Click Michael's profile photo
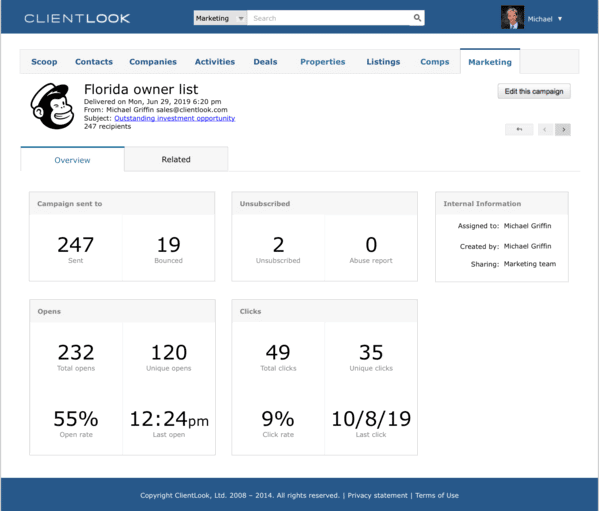Image resolution: width=599 pixels, height=511 pixels. [512, 18]
